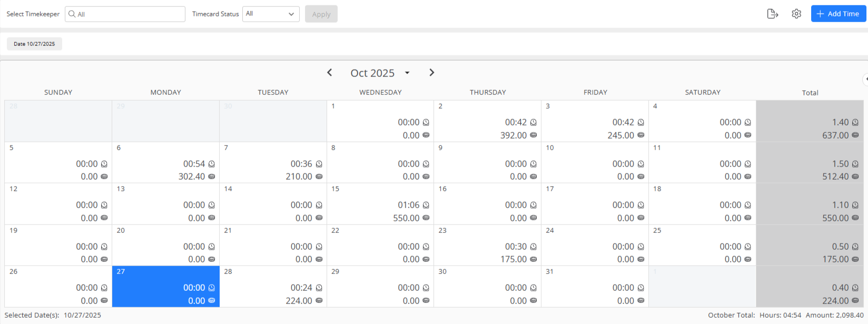Open the Timecard Status dropdown
This screenshot has height=324, width=868.
[271, 14]
